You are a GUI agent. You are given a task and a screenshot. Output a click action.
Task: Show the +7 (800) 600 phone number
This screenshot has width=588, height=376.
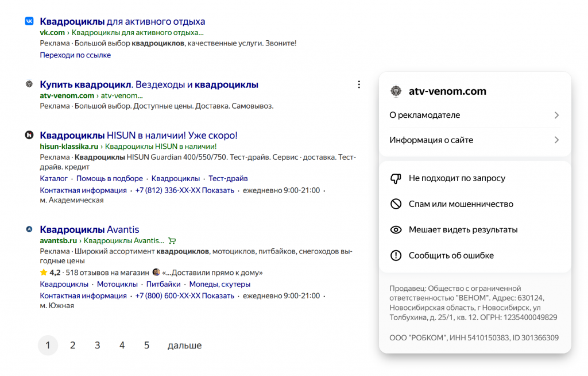click(x=184, y=296)
